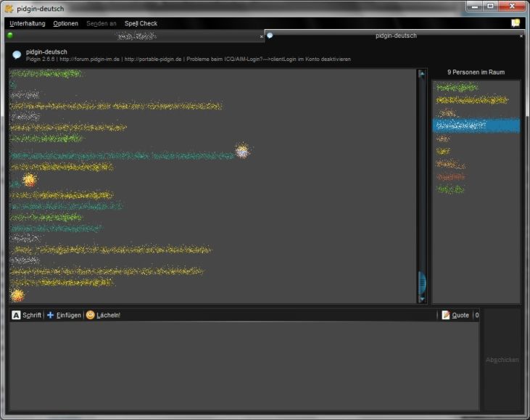Click the chat bubble icon beside pidgin-deutsch topic
This screenshot has height=420, width=530.
(x=17, y=55)
